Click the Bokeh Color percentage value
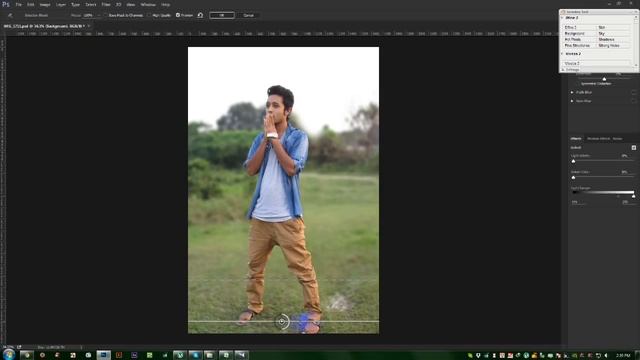The height and width of the screenshot is (360, 640). 624,172
